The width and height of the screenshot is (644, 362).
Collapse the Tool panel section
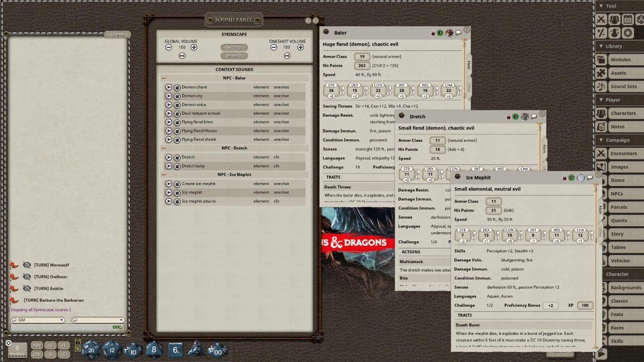coord(602,6)
